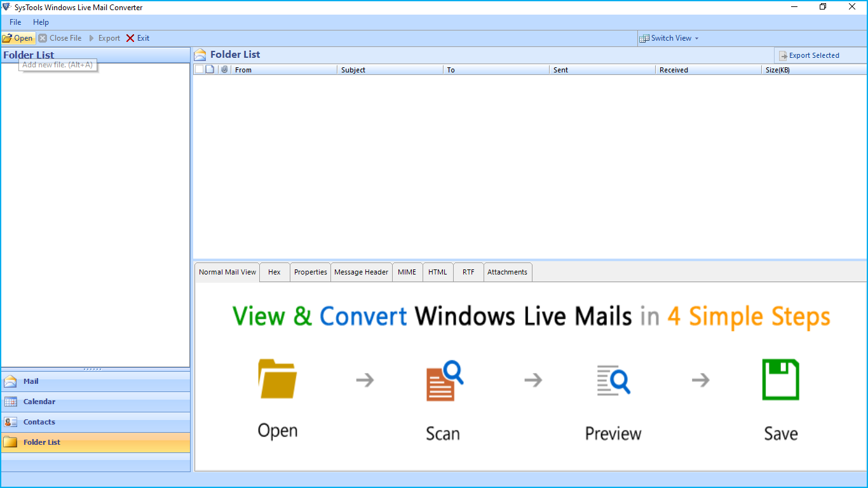The image size is (868, 488).
Task: Switch to the Hex tab
Action: (x=275, y=272)
